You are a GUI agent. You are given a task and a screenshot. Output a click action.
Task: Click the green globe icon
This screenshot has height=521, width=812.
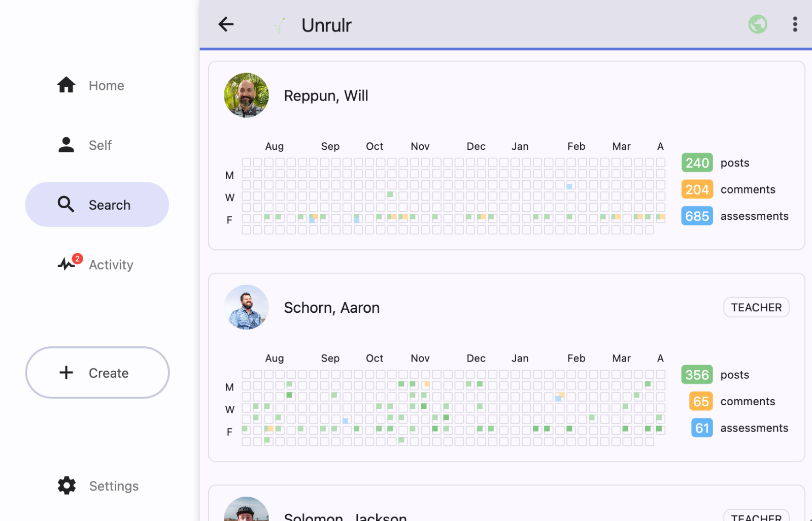(x=757, y=24)
